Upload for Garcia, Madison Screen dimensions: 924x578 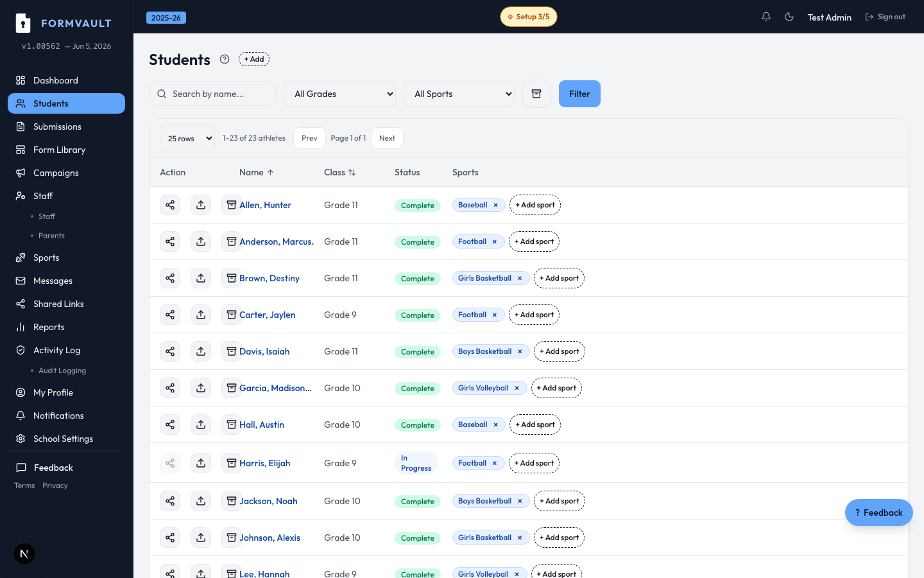(x=201, y=388)
